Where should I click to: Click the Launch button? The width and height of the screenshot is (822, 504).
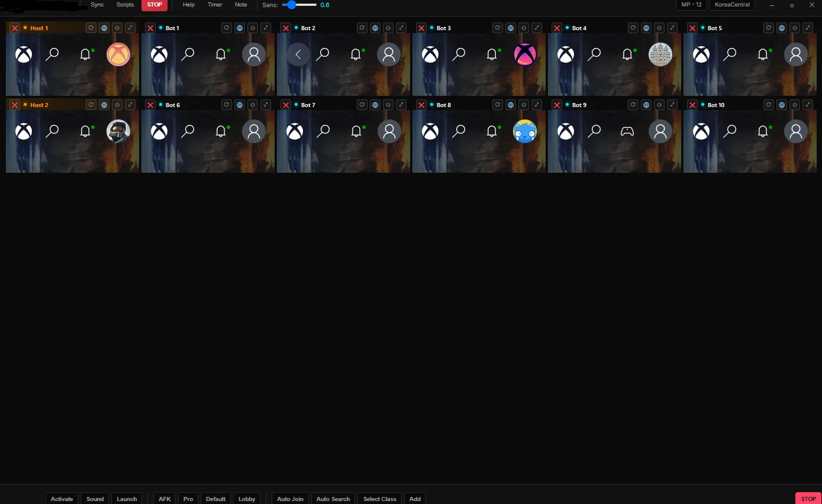pos(127,499)
